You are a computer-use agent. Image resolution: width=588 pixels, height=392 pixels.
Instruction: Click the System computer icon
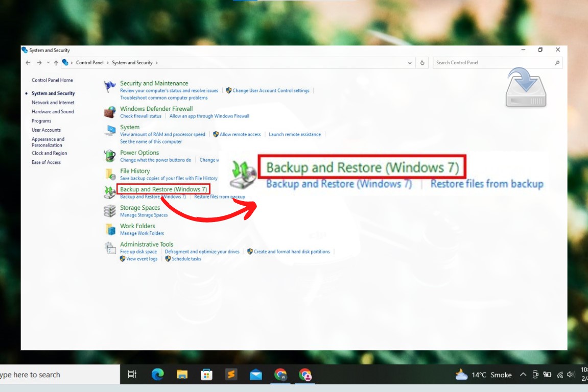[110, 131]
